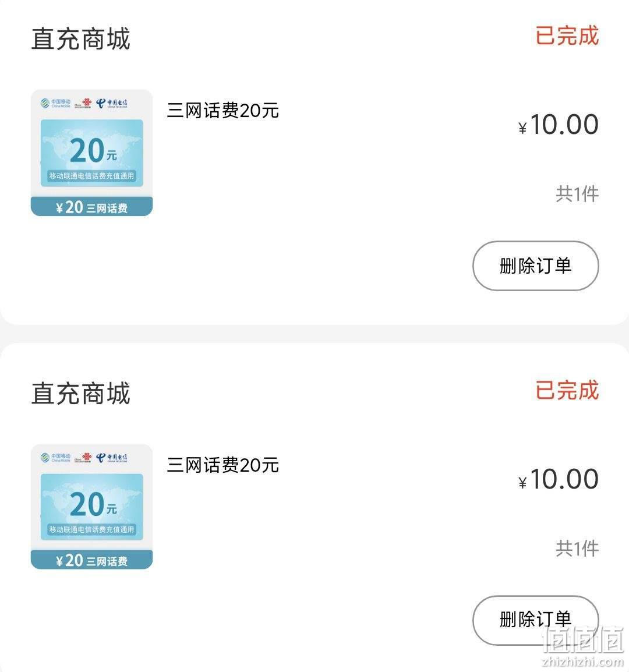Select first order title 三网话费20元
The image size is (629, 672).
click(x=223, y=111)
